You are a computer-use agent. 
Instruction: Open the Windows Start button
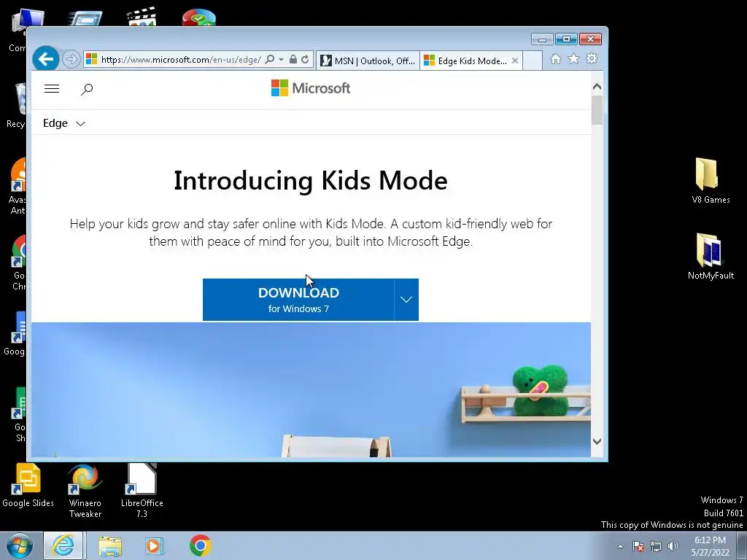click(x=19, y=545)
